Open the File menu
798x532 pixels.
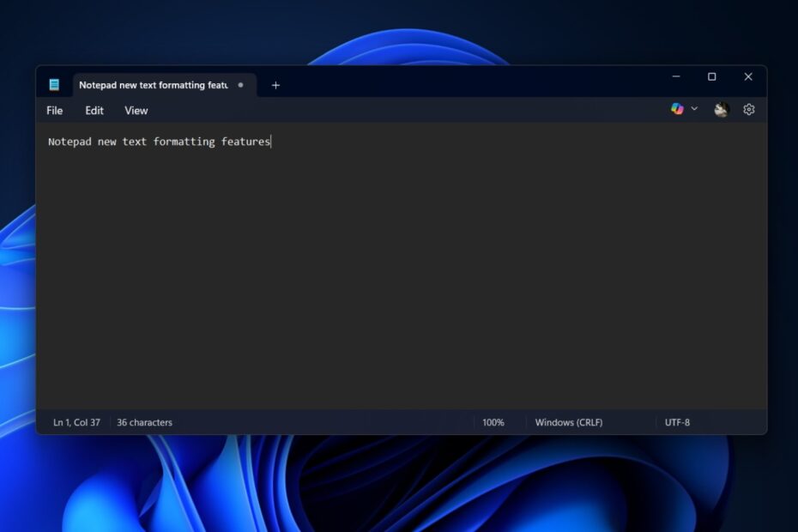pyautogui.click(x=54, y=111)
